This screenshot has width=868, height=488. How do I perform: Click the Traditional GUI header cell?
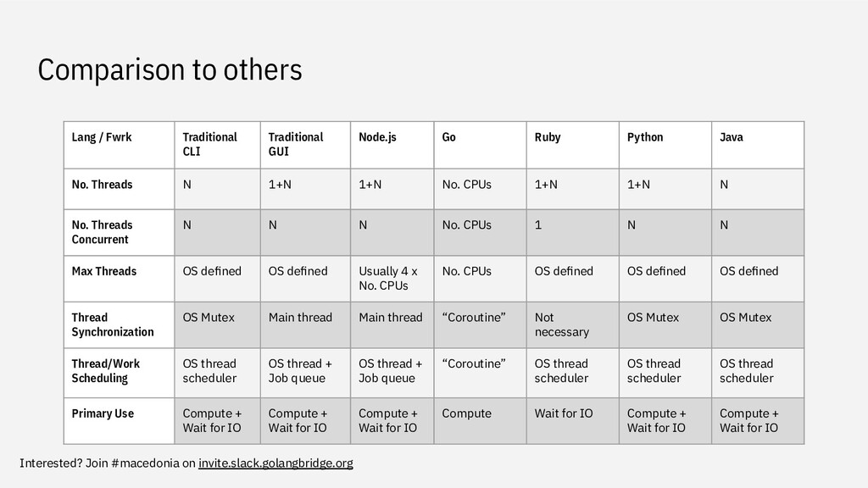click(x=305, y=145)
